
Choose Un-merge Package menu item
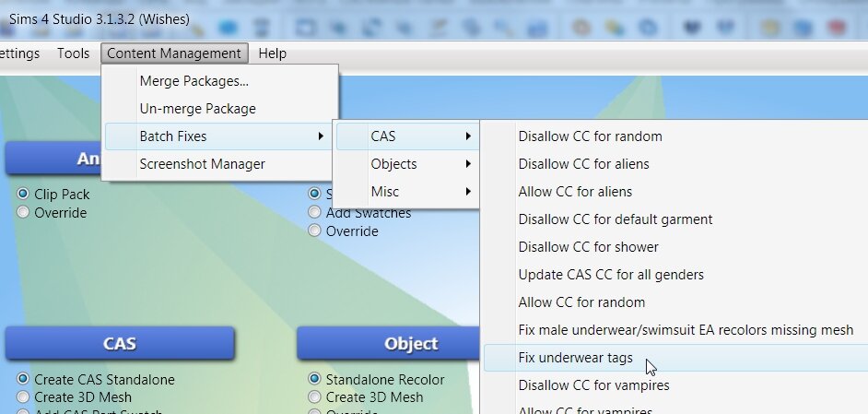click(x=221, y=109)
